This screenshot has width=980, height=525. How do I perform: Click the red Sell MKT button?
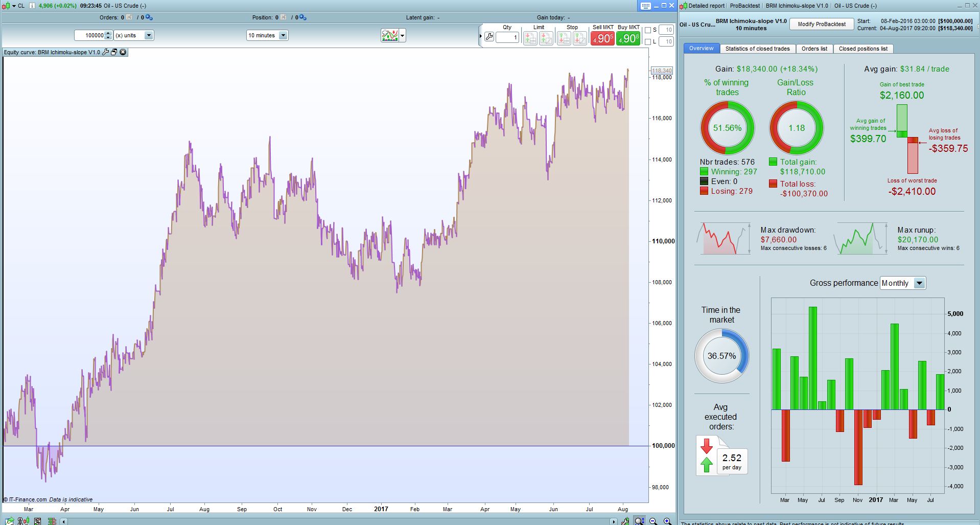(602, 38)
